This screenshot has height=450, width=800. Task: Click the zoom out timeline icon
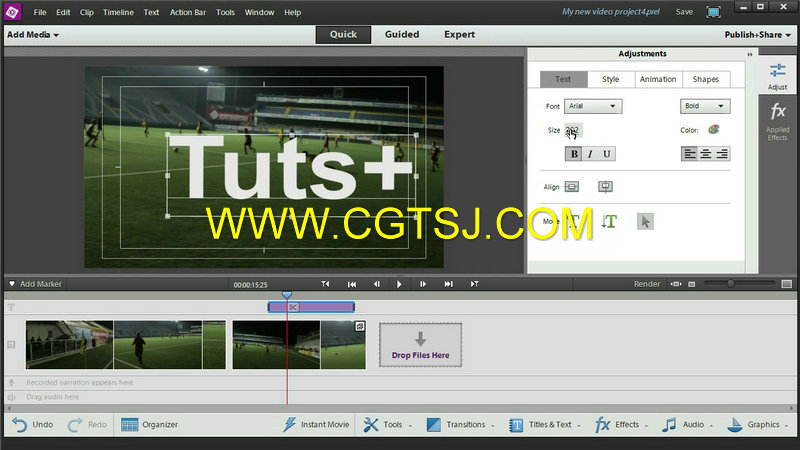pyautogui.click(x=692, y=284)
